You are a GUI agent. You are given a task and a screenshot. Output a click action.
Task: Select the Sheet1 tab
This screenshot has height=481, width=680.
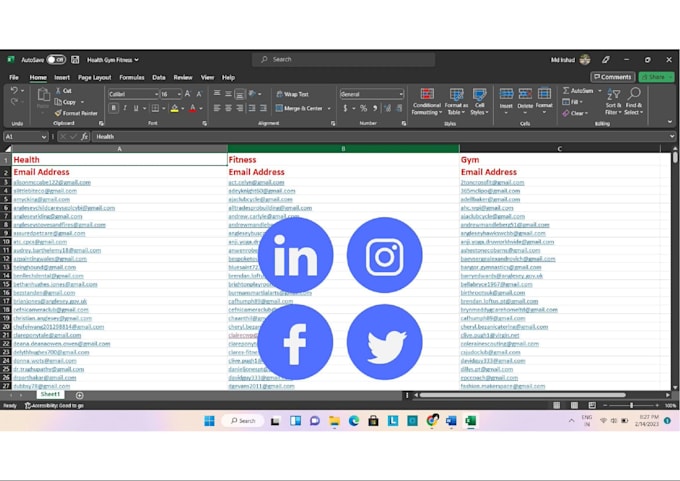50,394
